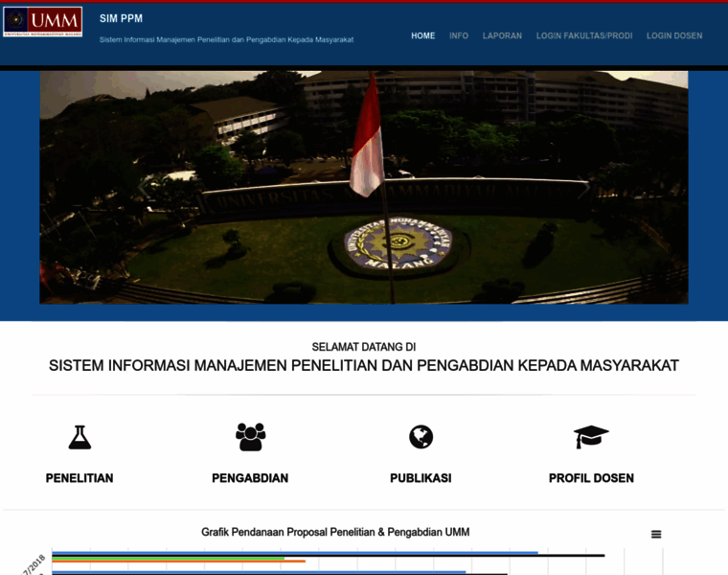Open the LAPORAN menu
Screen dimensions: 728x575
click(x=502, y=35)
